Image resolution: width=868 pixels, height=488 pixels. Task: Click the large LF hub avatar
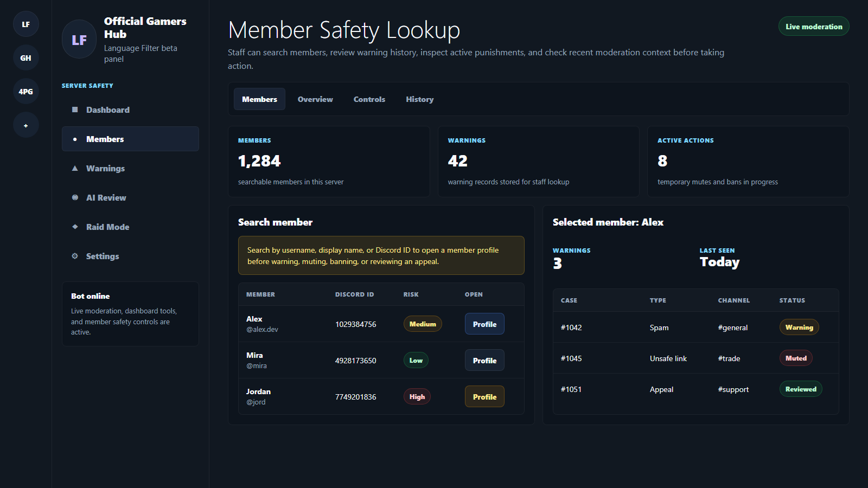(79, 40)
